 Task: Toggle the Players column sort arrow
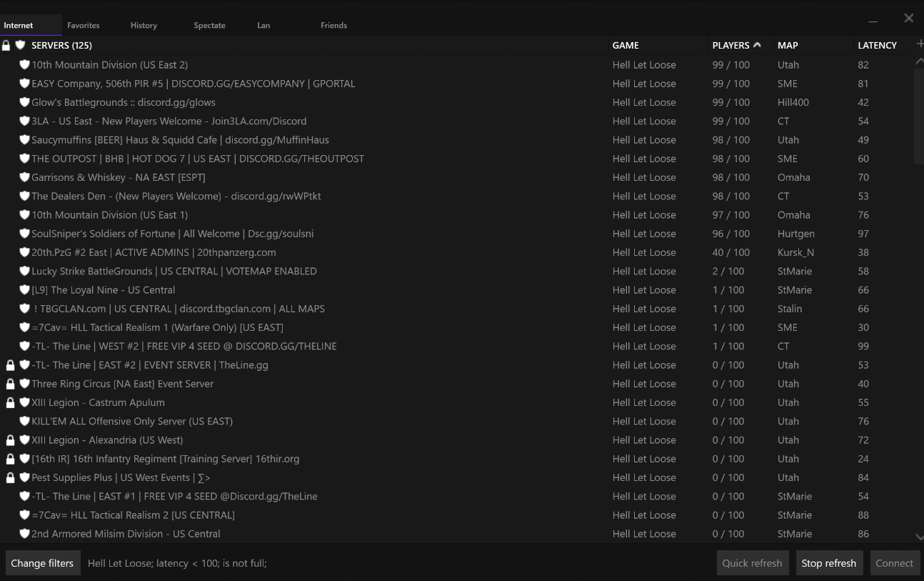tap(757, 45)
